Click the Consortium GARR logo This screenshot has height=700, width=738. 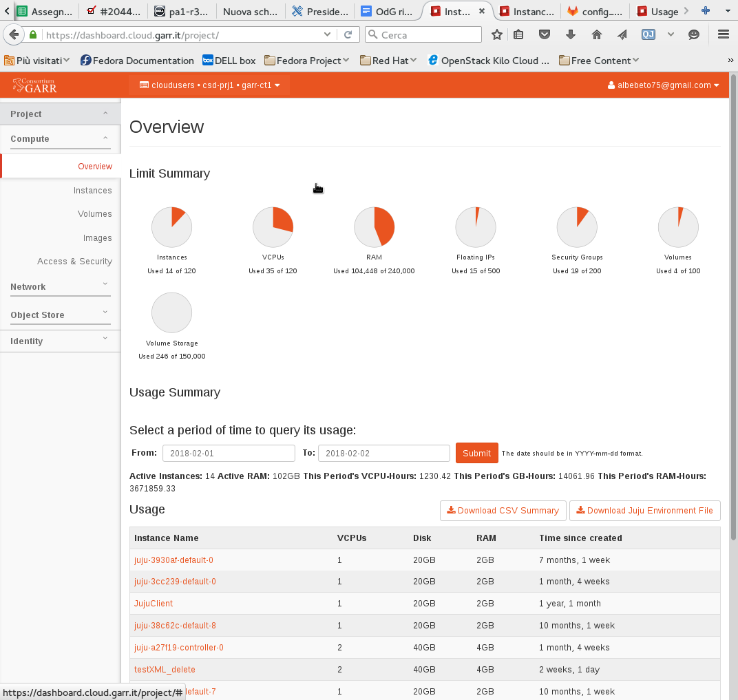pos(34,85)
